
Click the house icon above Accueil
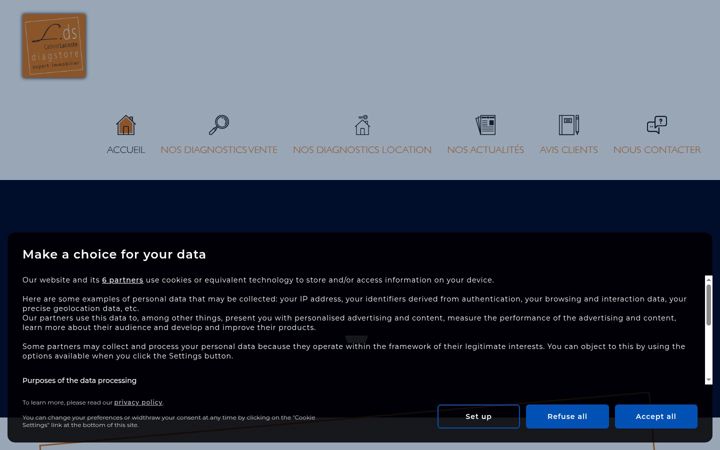pos(126,125)
